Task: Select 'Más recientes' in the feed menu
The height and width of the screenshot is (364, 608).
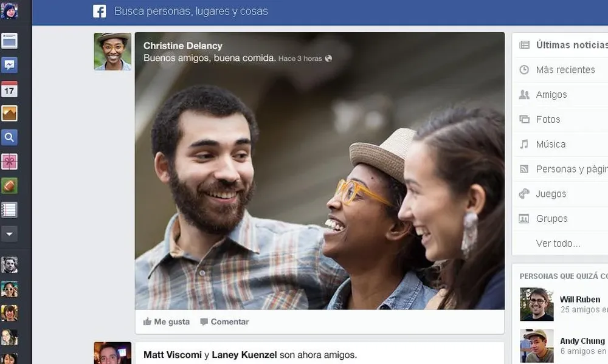Action: tap(565, 70)
